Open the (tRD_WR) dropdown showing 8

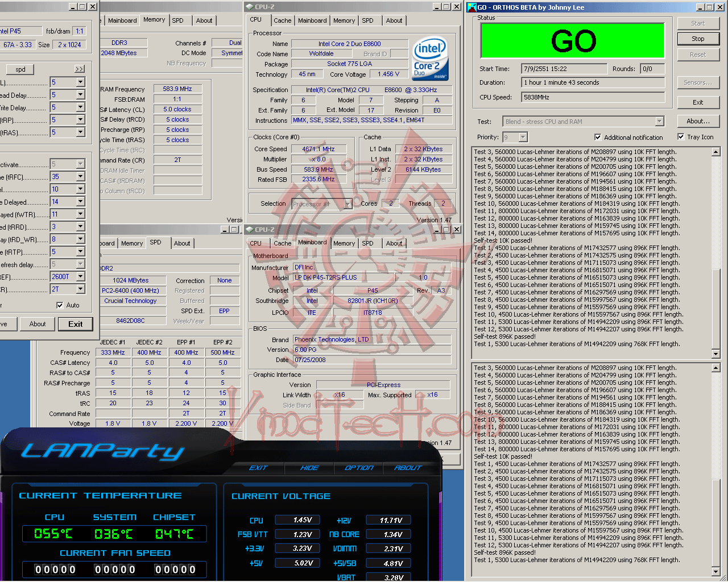tap(80, 239)
